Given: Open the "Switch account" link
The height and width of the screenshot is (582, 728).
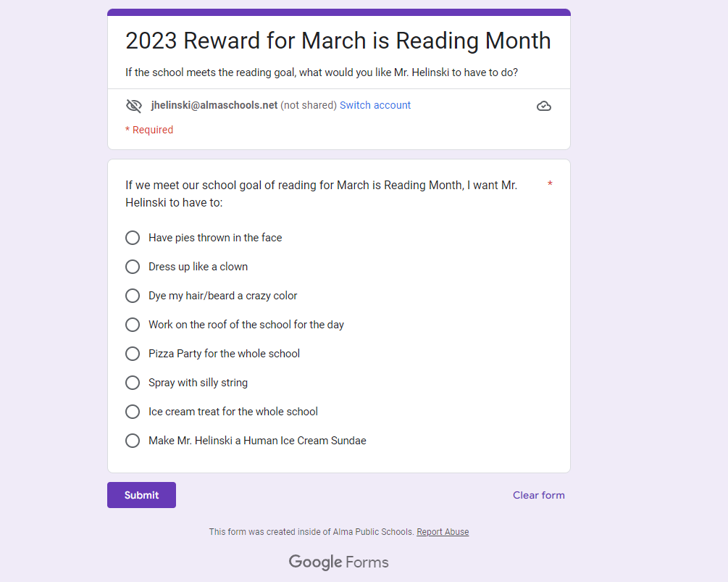Looking at the screenshot, I should tap(375, 105).
